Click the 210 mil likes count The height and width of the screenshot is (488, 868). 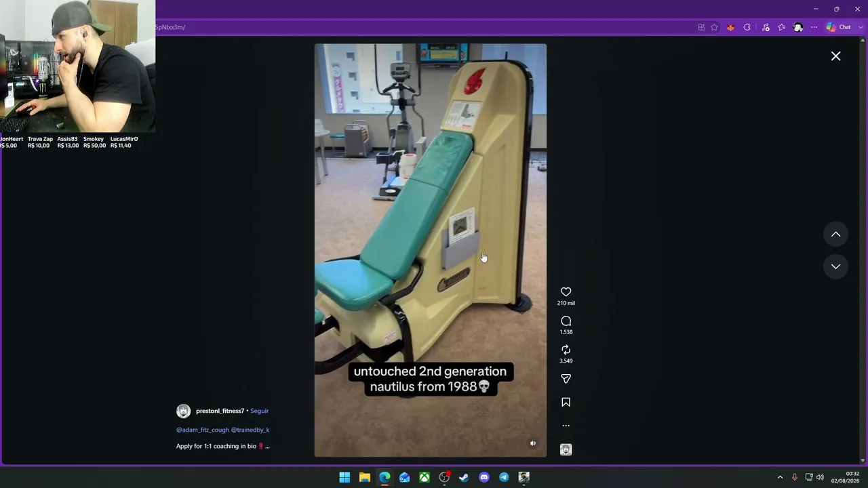click(566, 303)
